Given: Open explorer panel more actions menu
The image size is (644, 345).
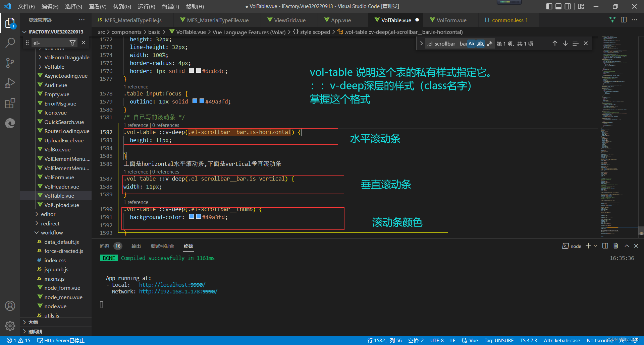Looking at the screenshot, I should (82, 20).
